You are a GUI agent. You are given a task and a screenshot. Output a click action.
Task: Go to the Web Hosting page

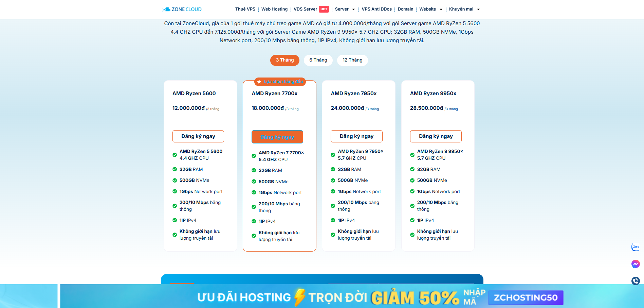274,9
